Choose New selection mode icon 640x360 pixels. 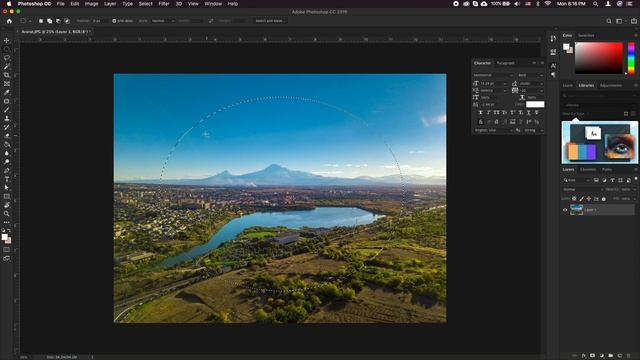[41, 21]
